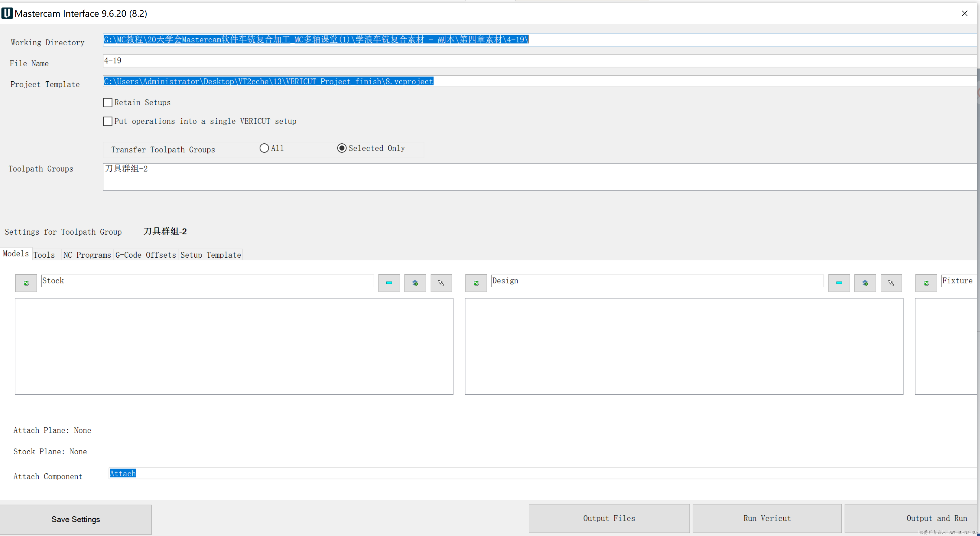Click the arrow pick icon for Stock
The height and width of the screenshot is (536, 980).
click(441, 283)
